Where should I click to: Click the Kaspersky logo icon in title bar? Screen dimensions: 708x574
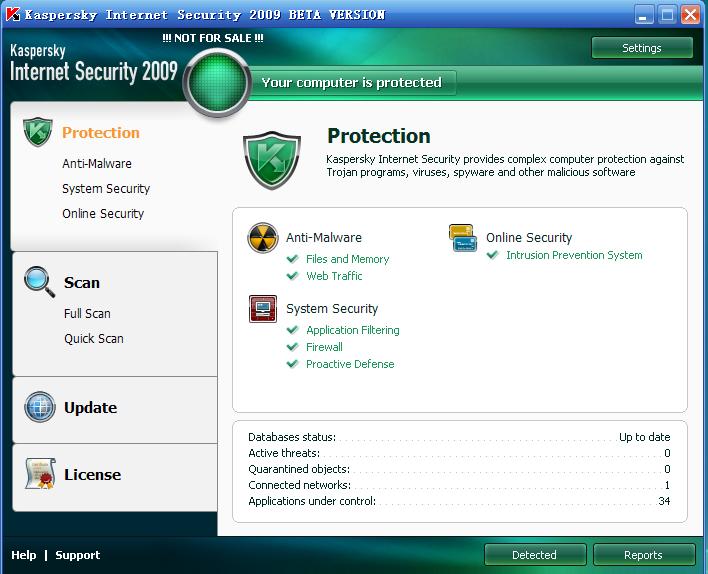13,14
